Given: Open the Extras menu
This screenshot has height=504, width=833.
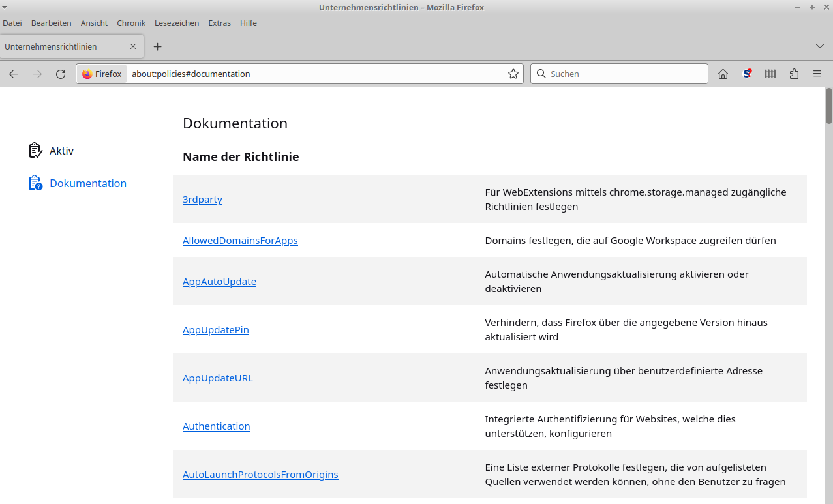Looking at the screenshot, I should click(219, 23).
